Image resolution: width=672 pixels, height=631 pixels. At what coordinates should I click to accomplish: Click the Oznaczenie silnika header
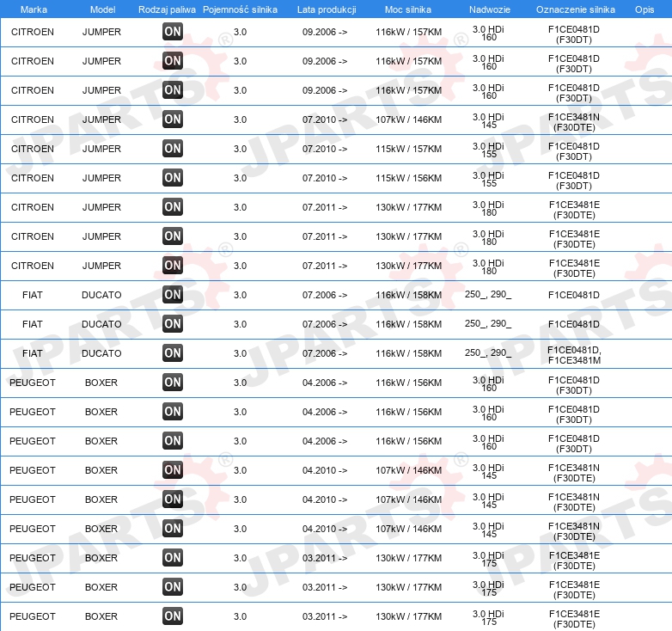point(576,9)
